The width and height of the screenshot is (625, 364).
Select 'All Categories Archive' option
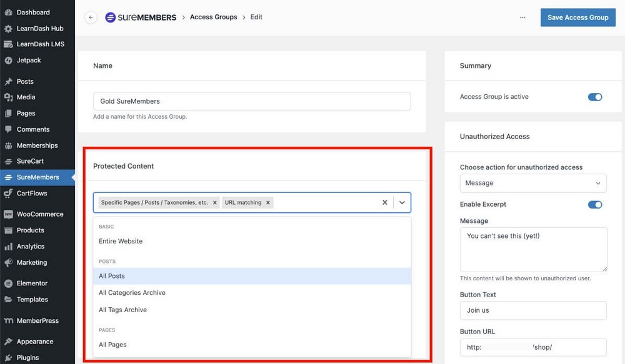(x=252, y=293)
